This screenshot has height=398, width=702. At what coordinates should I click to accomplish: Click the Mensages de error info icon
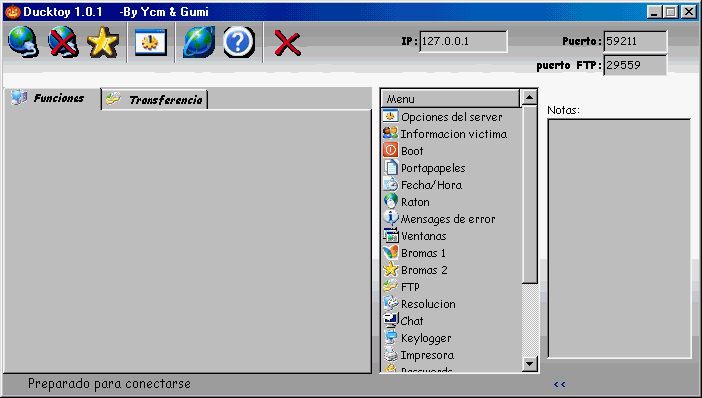pyautogui.click(x=390, y=218)
